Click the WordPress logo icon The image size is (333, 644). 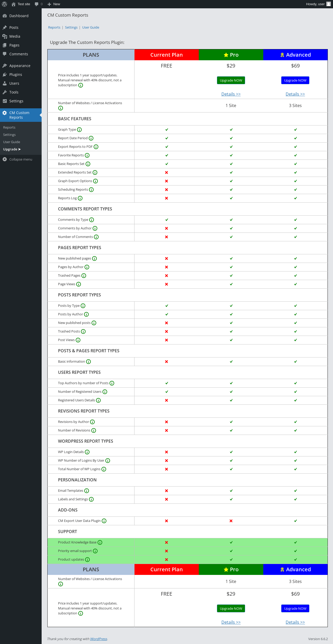tap(4, 4)
